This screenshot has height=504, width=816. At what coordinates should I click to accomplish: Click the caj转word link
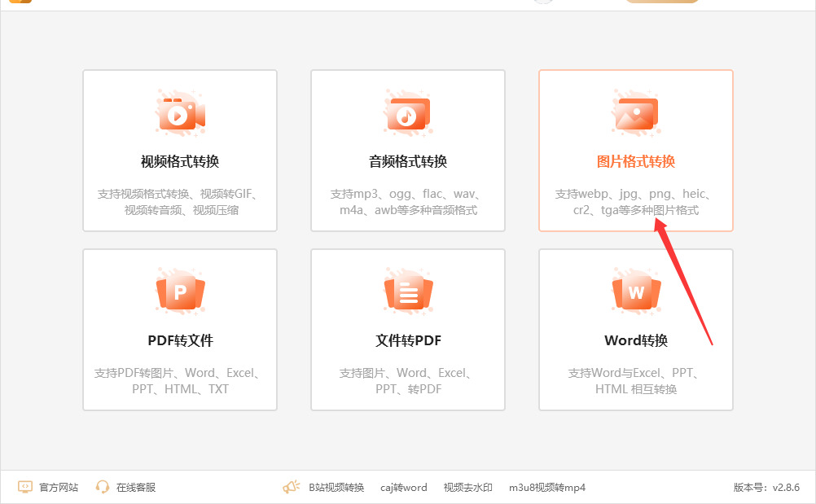(x=403, y=488)
